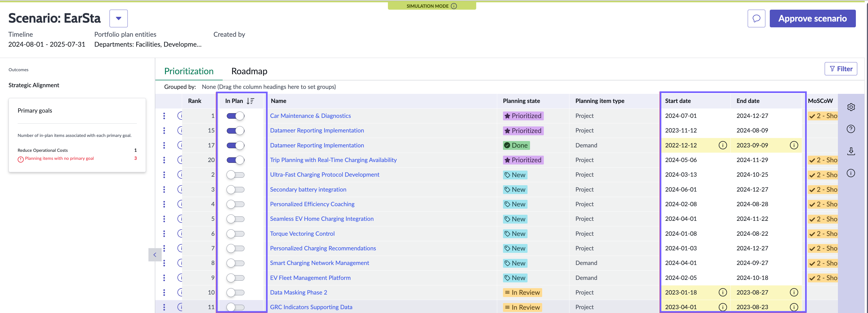
Task: Click the download export icon
Action: coord(851,151)
